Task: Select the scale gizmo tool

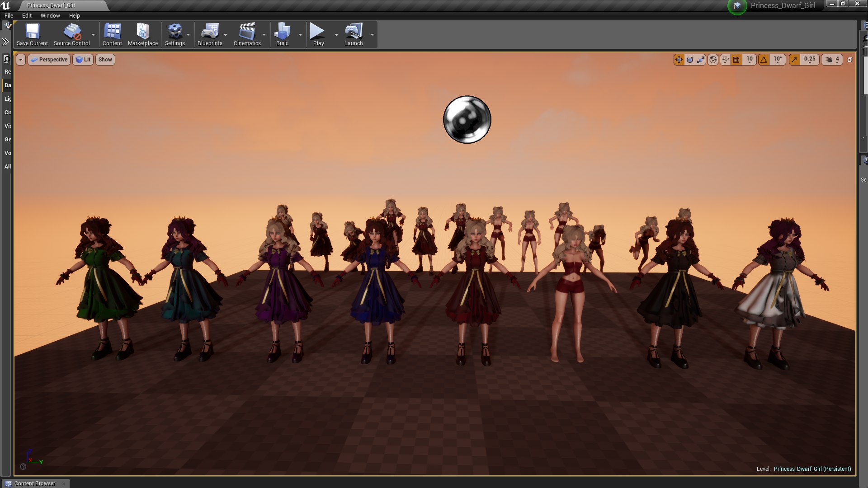Action: pos(700,60)
